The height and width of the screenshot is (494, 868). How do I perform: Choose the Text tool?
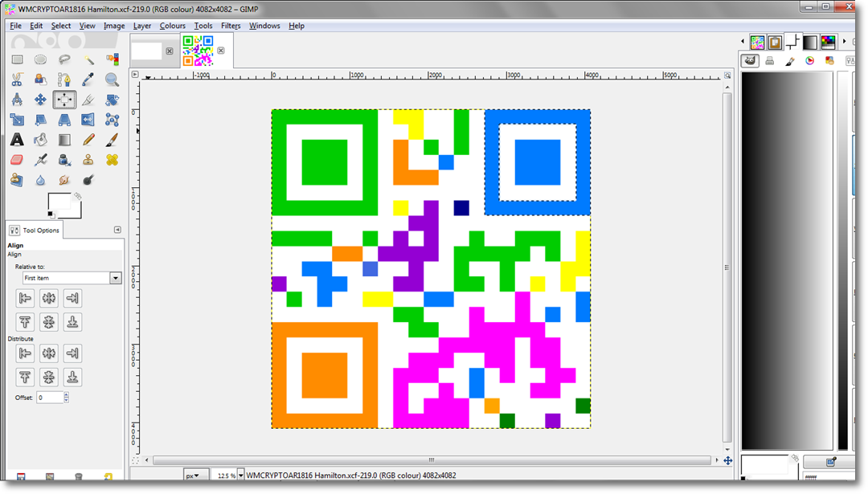[17, 140]
